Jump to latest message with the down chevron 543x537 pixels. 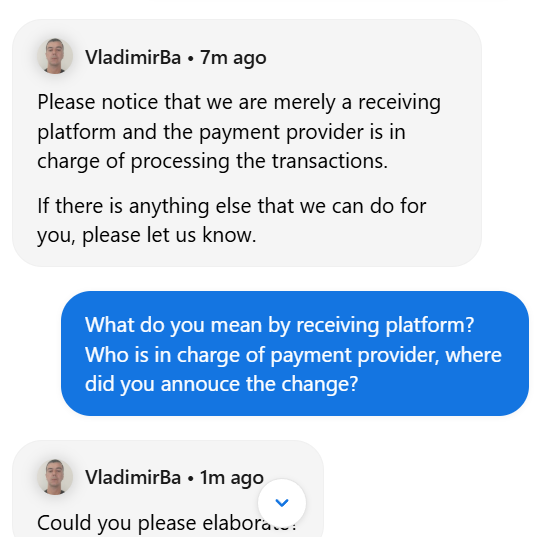(282, 502)
